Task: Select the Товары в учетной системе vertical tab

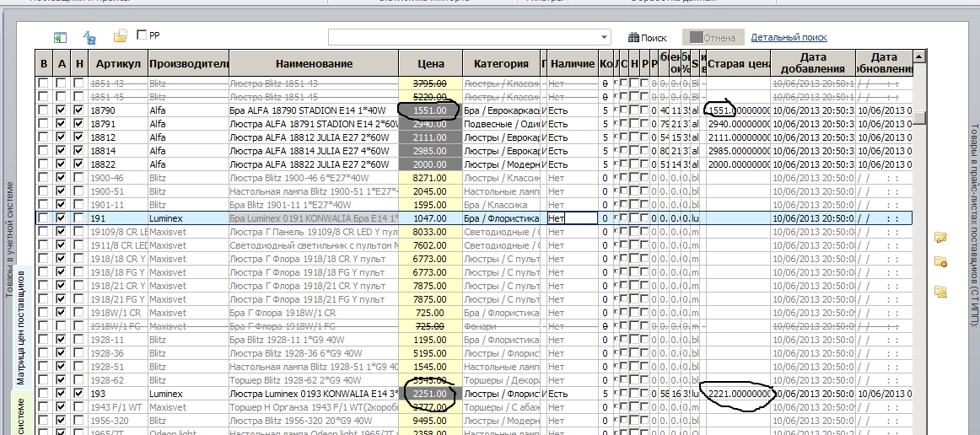Action: tap(9, 239)
